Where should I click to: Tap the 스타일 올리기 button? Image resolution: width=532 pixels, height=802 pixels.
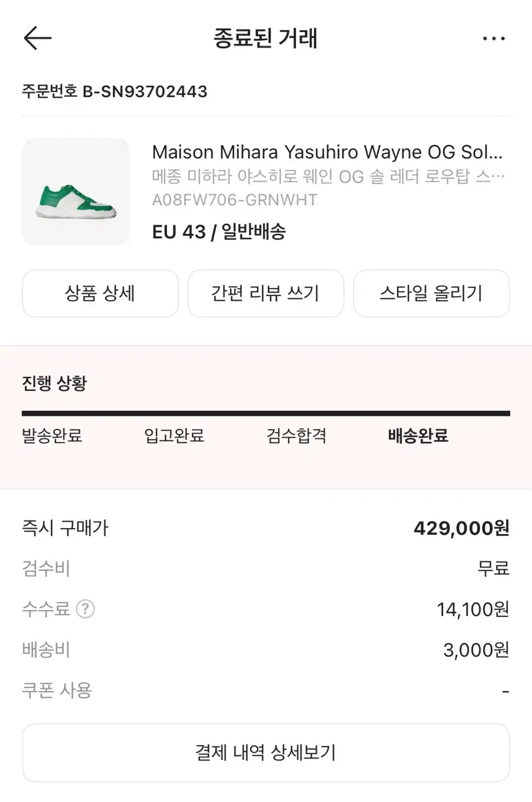[x=431, y=293]
